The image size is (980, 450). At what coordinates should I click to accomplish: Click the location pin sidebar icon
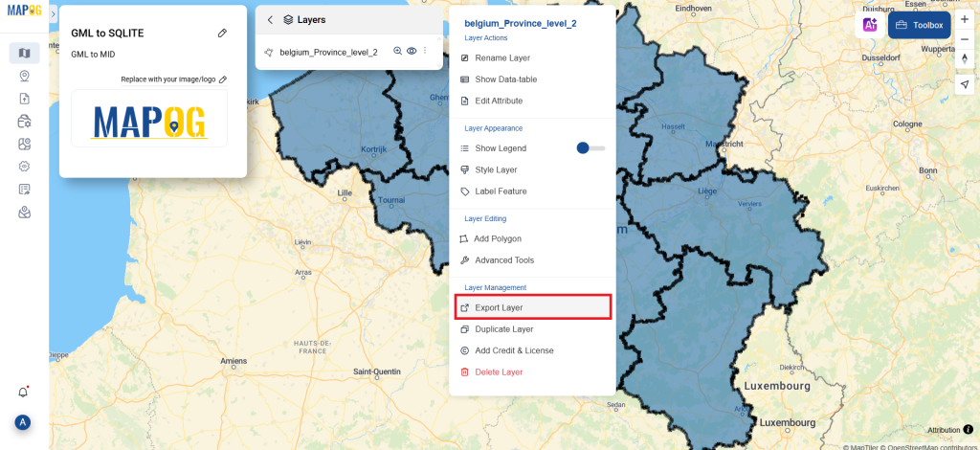pyautogui.click(x=24, y=77)
